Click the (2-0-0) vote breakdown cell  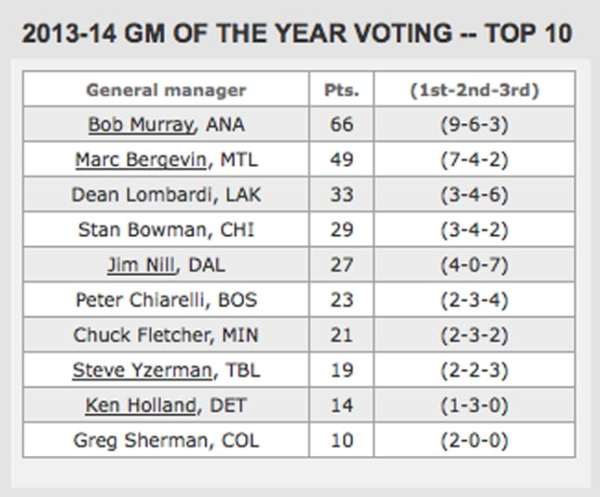[x=476, y=440]
